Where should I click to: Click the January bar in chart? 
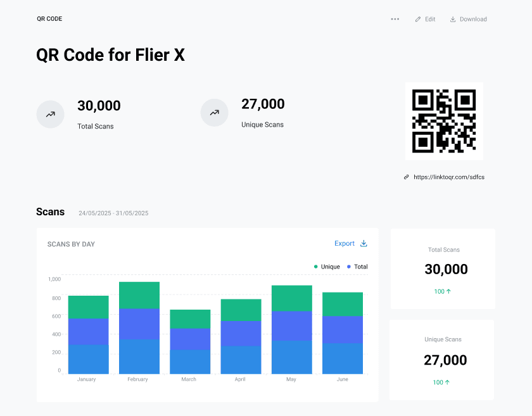pyautogui.click(x=89, y=335)
